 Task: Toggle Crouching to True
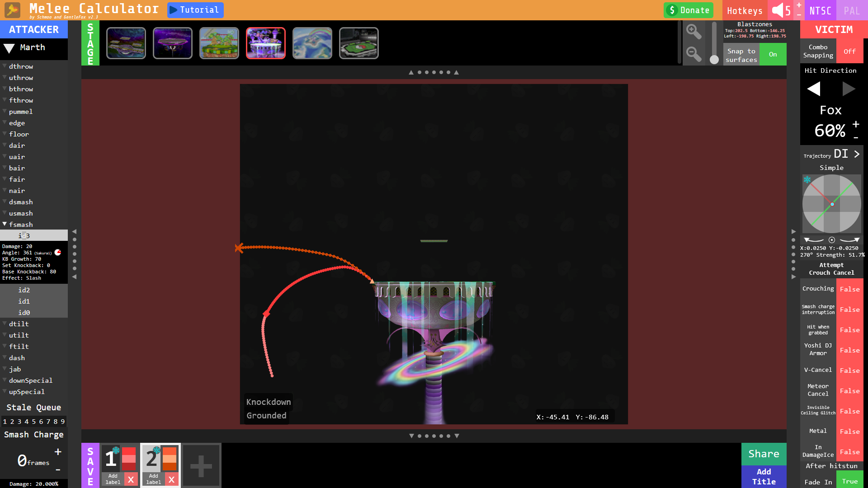[x=850, y=289]
